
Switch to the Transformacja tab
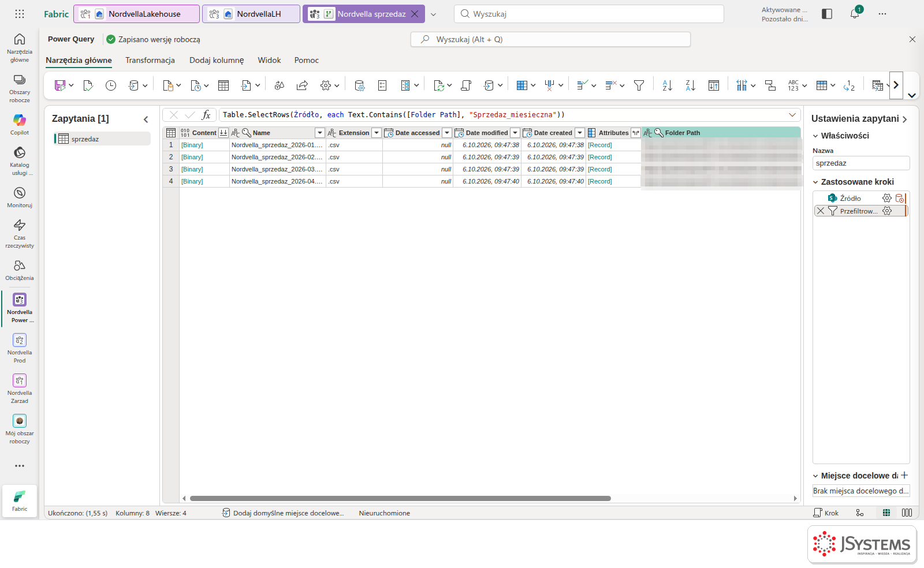pyautogui.click(x=150, y=60)
